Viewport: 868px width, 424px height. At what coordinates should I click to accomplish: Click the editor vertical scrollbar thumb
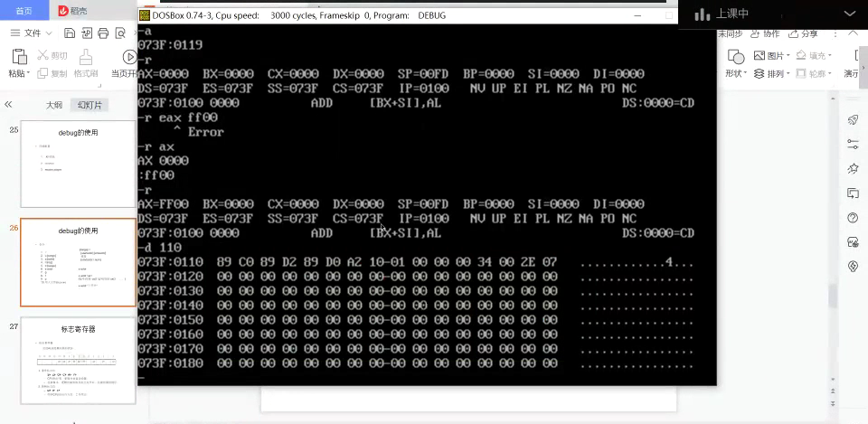[833, 297]
